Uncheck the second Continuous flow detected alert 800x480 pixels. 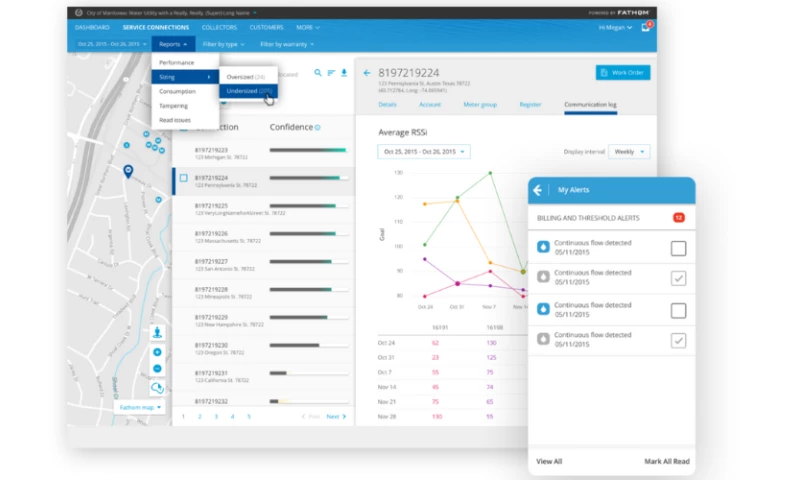click(678, 278)
